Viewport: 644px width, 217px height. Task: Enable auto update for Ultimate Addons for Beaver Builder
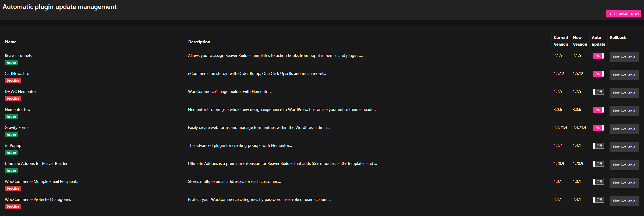tap(598, 164)
